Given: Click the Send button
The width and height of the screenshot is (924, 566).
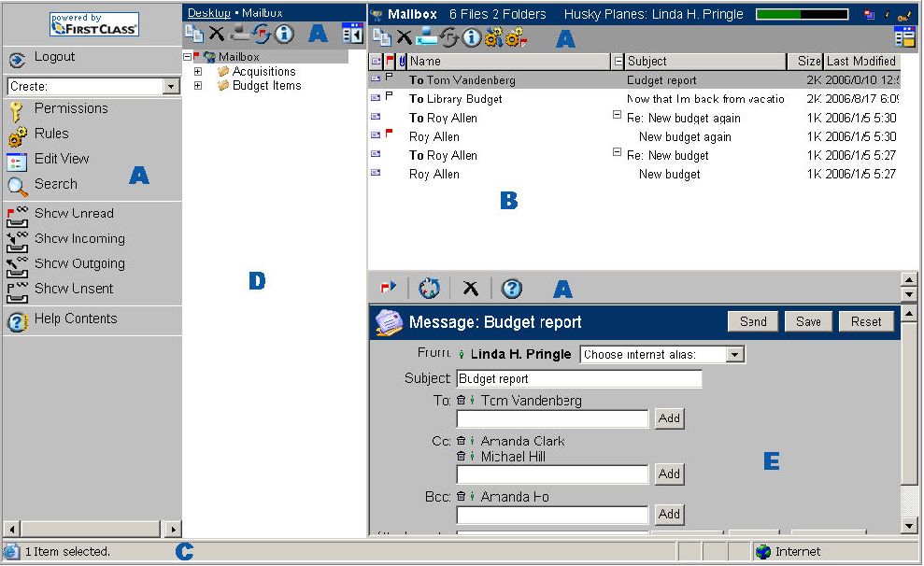Looking at the screenshot, I should pos(753,321).
